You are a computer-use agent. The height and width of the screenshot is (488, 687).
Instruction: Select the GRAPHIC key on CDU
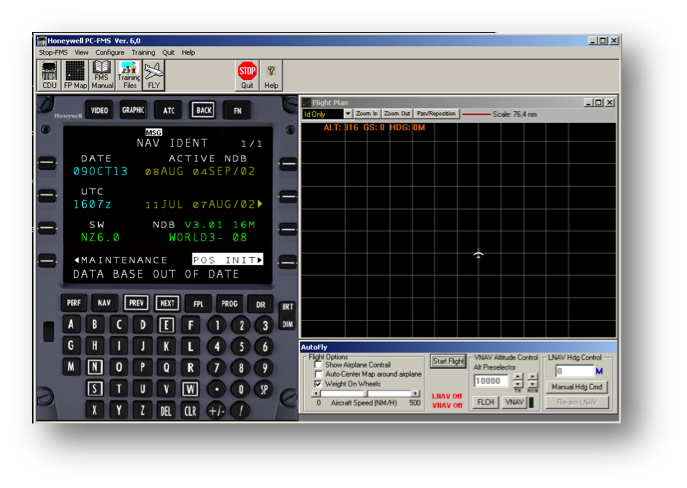pos(133,110)
